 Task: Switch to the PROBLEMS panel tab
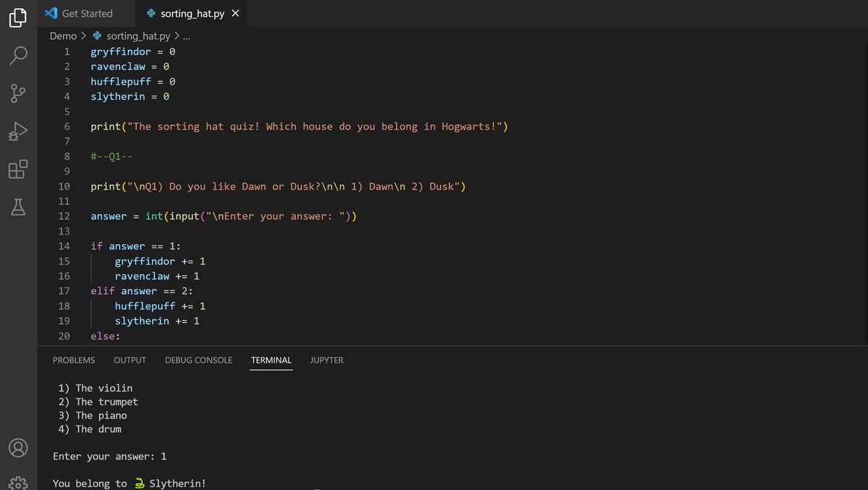pyautogui.click(x=74, y=360)
